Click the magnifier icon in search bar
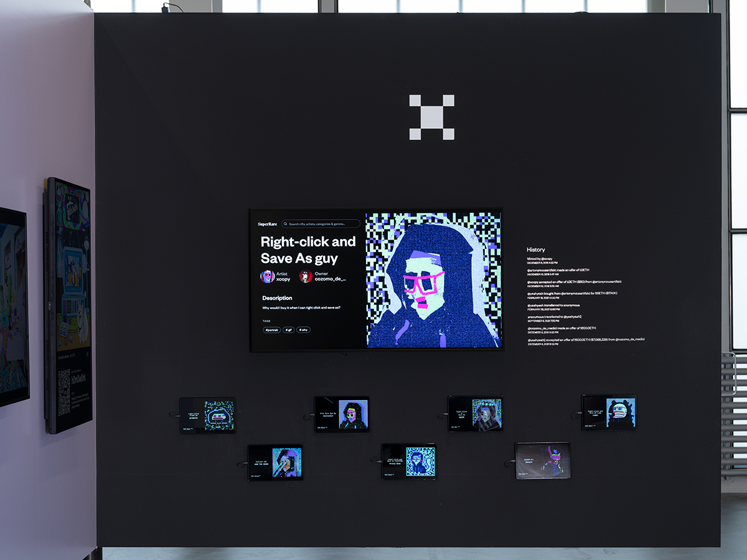Screen dimensions: 747x560 [285, 224]
